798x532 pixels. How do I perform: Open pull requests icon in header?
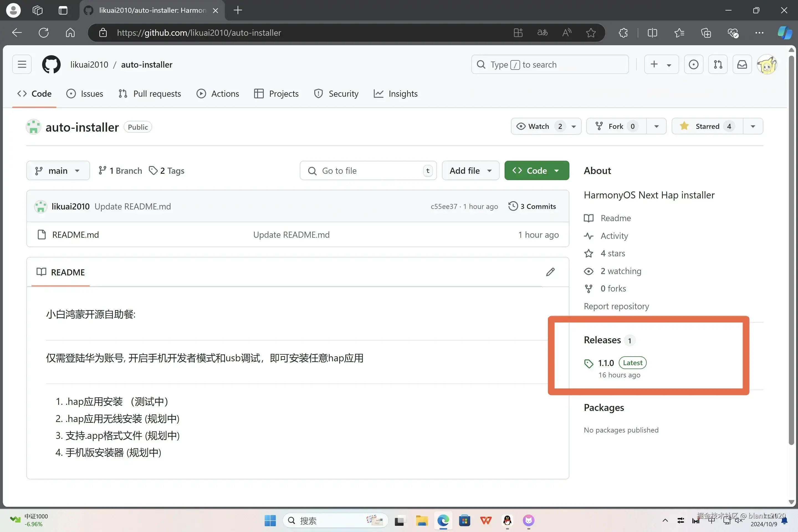718,65
